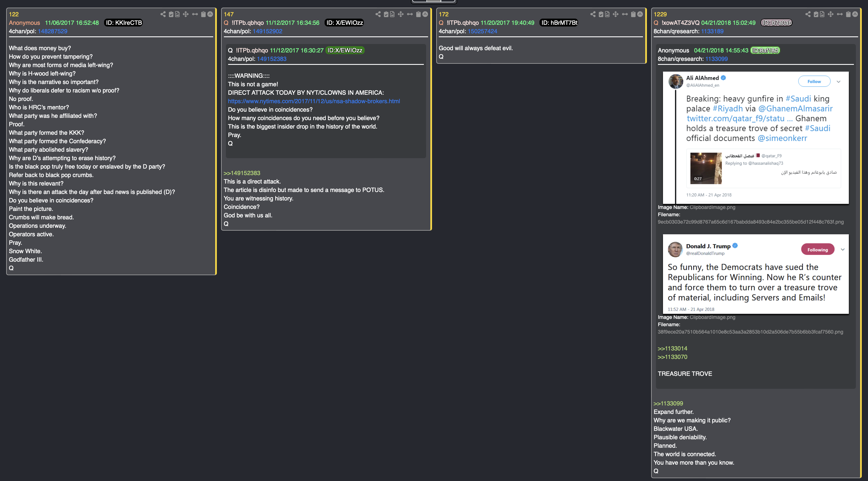The image size is (868, 481).
Task: Click the ID: KKIreCTB badge
Action: pyautogui.click(x=124, y=23)
